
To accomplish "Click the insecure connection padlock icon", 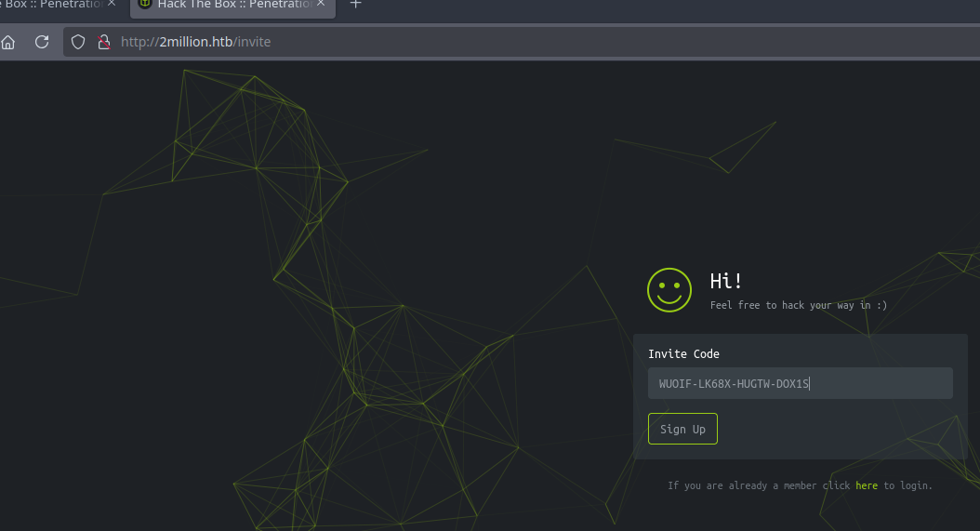I will point(103,42).
